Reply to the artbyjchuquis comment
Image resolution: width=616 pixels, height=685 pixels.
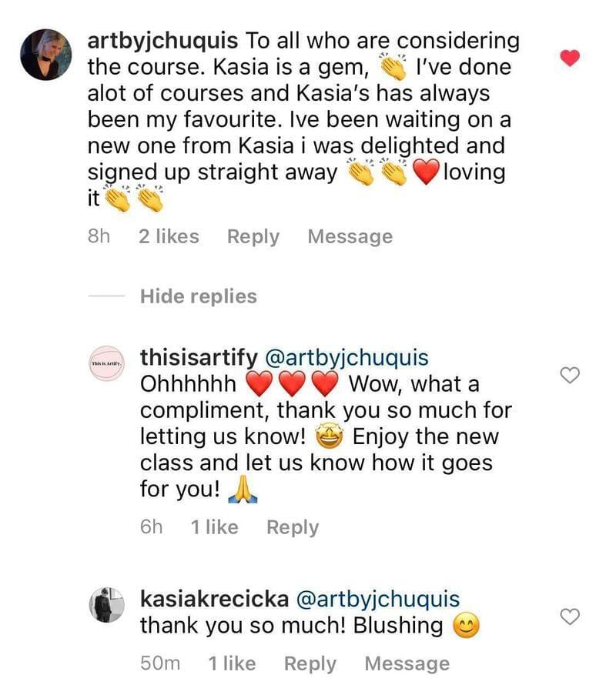coord(253,237)
